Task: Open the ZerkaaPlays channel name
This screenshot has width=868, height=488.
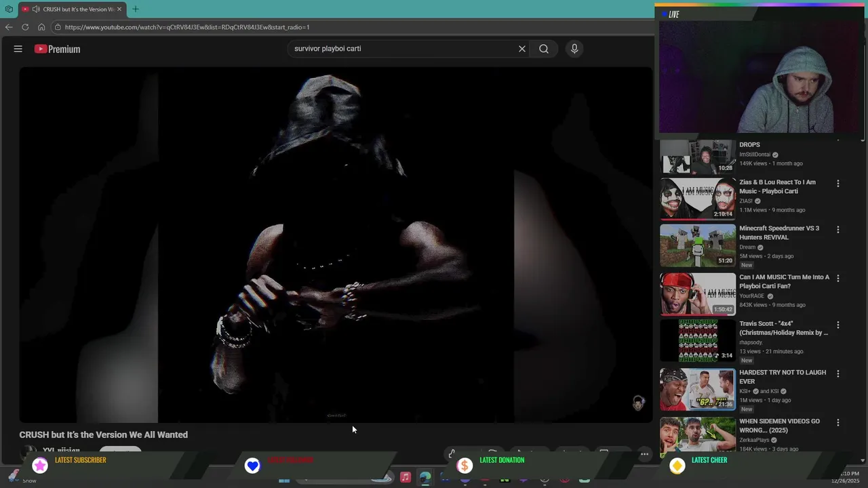Action: (x=754, y=440)
